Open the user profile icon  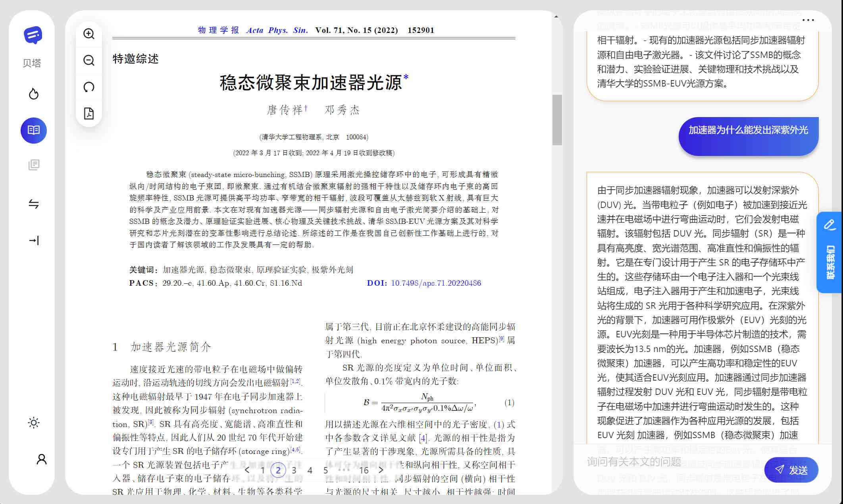click(x=41, y=459)
